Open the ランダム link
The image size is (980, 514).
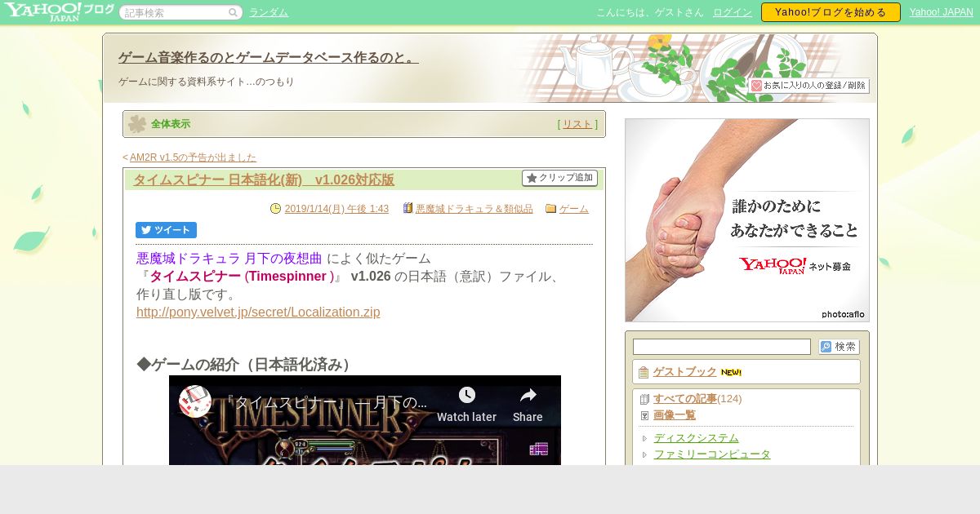coord(269,12)
